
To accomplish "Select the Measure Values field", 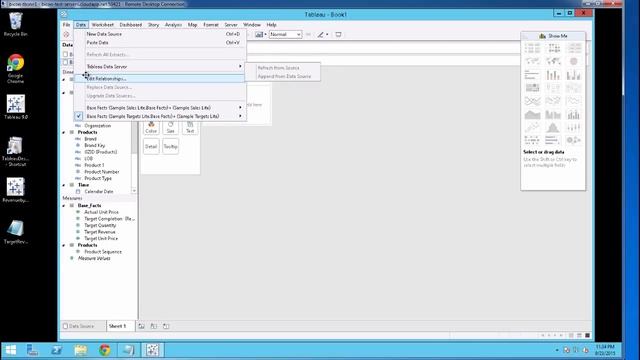I will (x=94, y=258).
